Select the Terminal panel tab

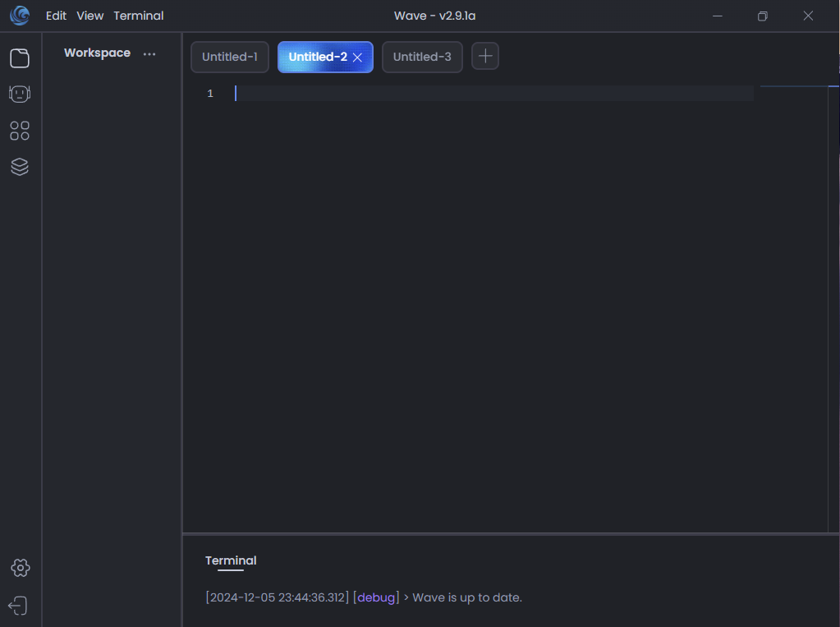pos(231,560)
